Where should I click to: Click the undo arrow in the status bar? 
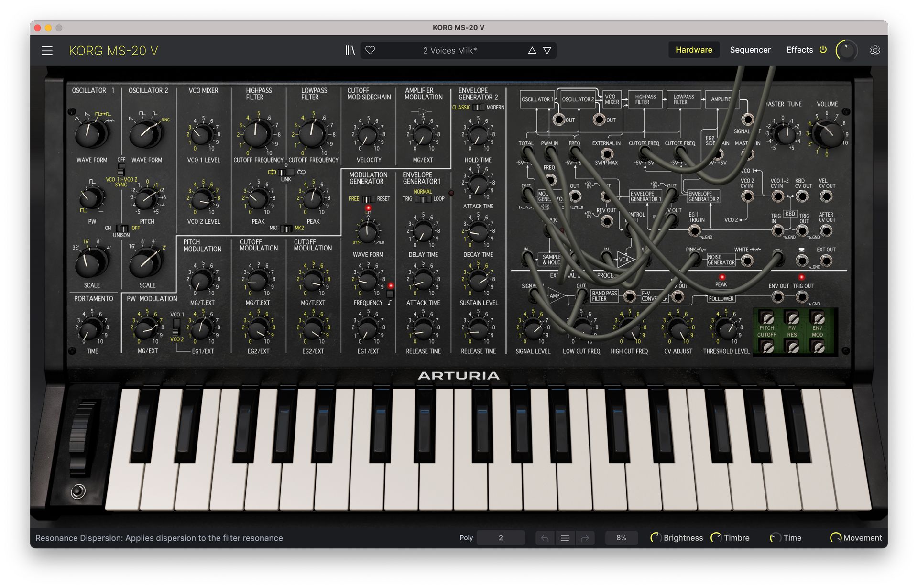click(545, 538)
